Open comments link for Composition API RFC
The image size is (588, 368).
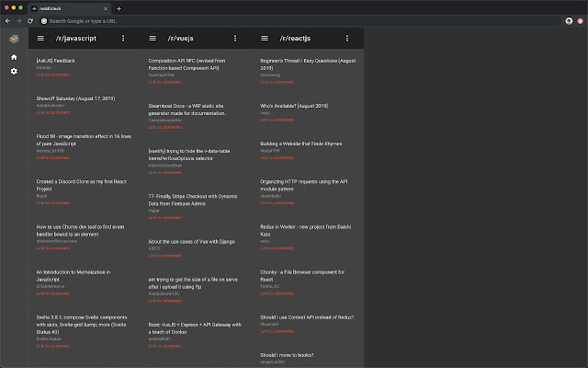point(165,82)
